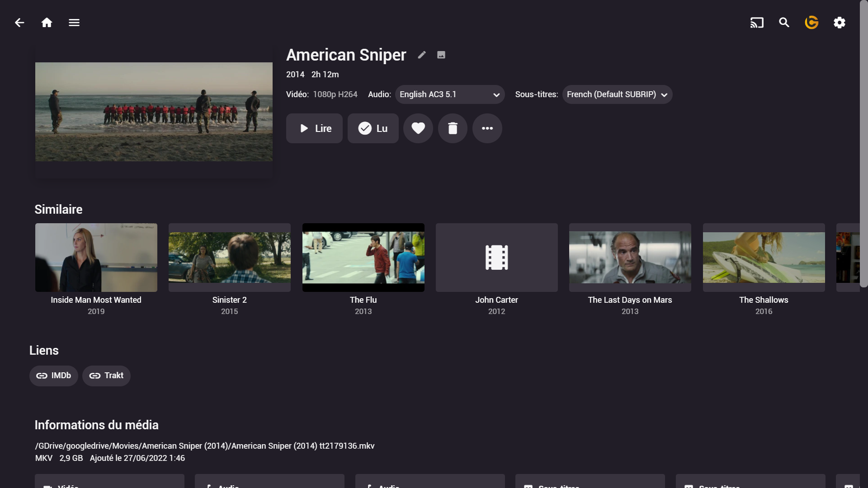Open the home screen icon

click(x=47, y=23)
